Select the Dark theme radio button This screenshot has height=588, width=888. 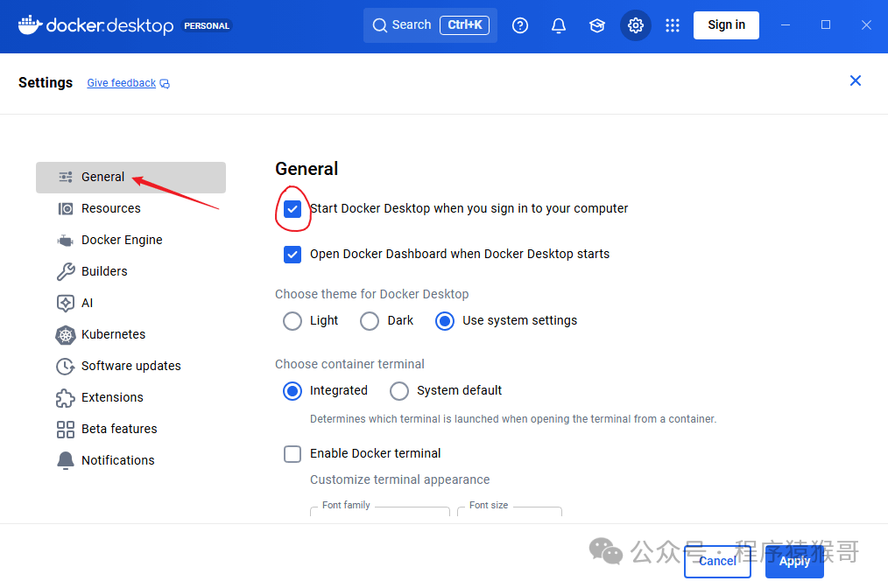click(370, 321)
